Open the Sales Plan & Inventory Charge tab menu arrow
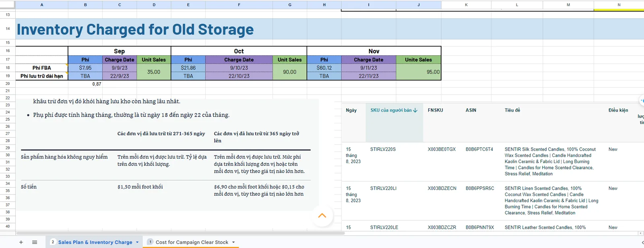 coord(137,242)
